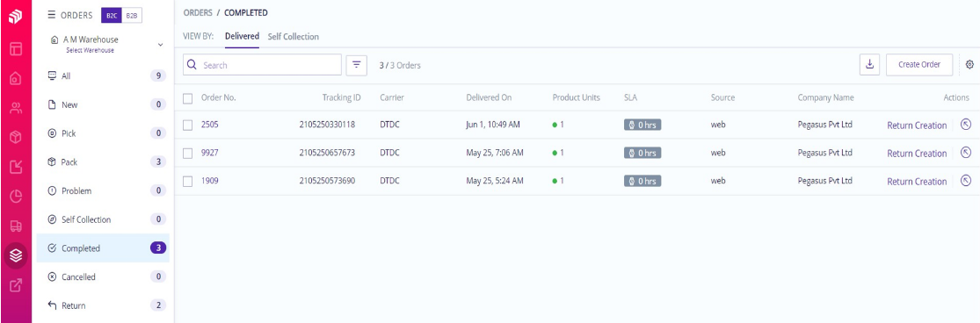Select the Completed sidebar item
The width and height of the screenshot is (980, 323).
103,248
